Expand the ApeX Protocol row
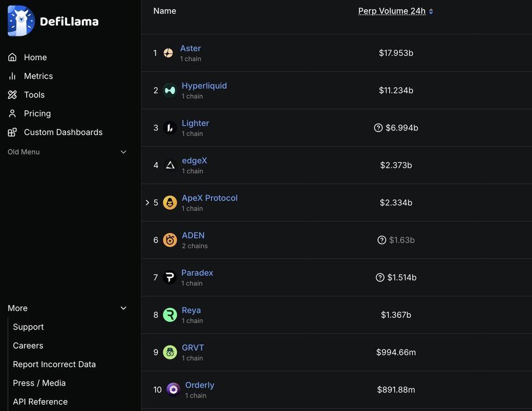Image resolution: width=532 pixels, height=411 pixels. (x=147, y=203)
